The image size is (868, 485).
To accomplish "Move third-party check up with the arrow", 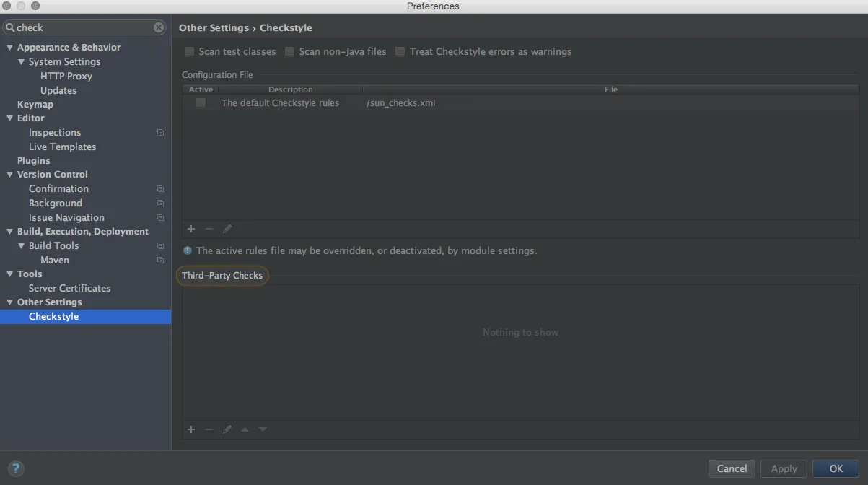I will pos(245,429).
